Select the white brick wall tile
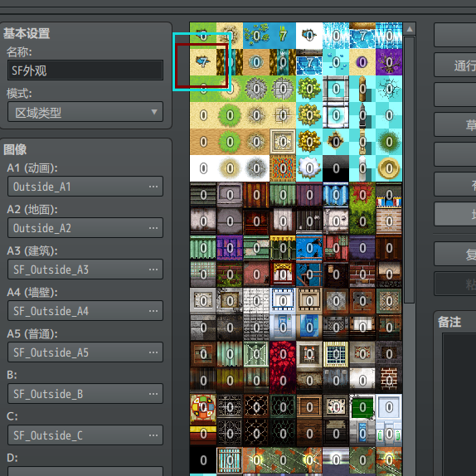476x476 pixels. click(x=256, y=301)
